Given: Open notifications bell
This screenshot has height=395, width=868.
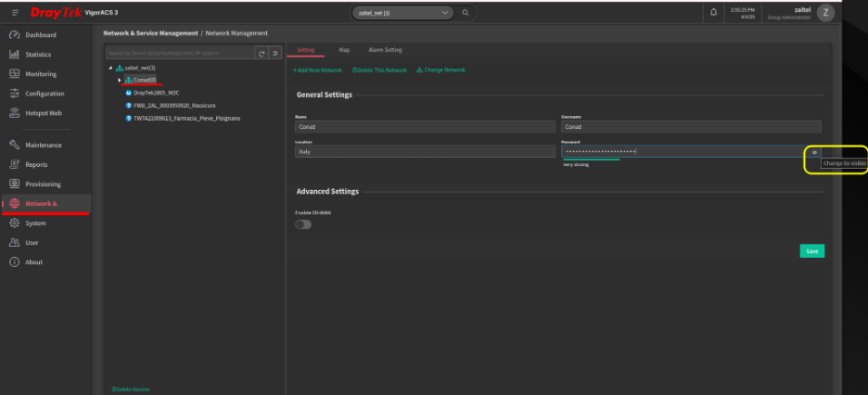Looking at the screenshot, I should 713,12.
